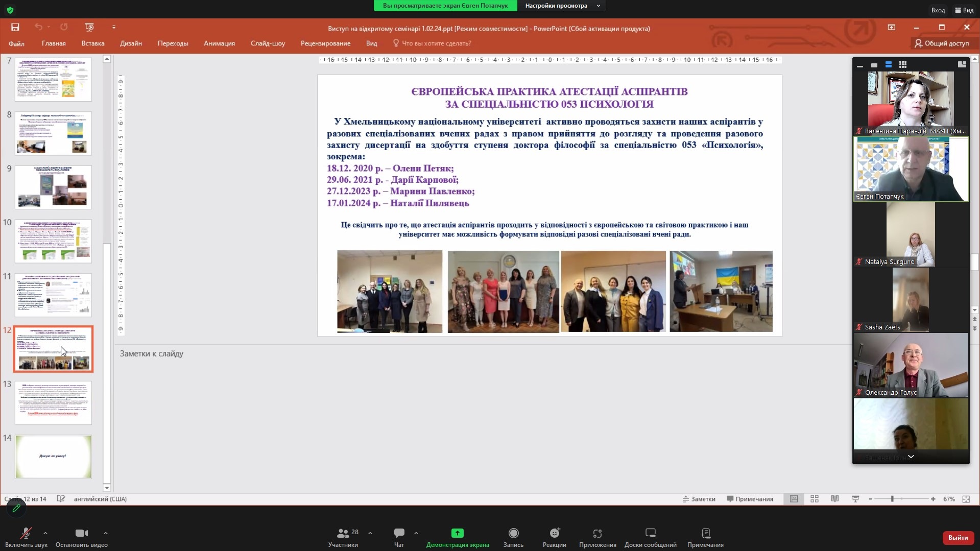Select slide 13 thumbnail
This screenshot has width=980, height=551.
(53, 403)
